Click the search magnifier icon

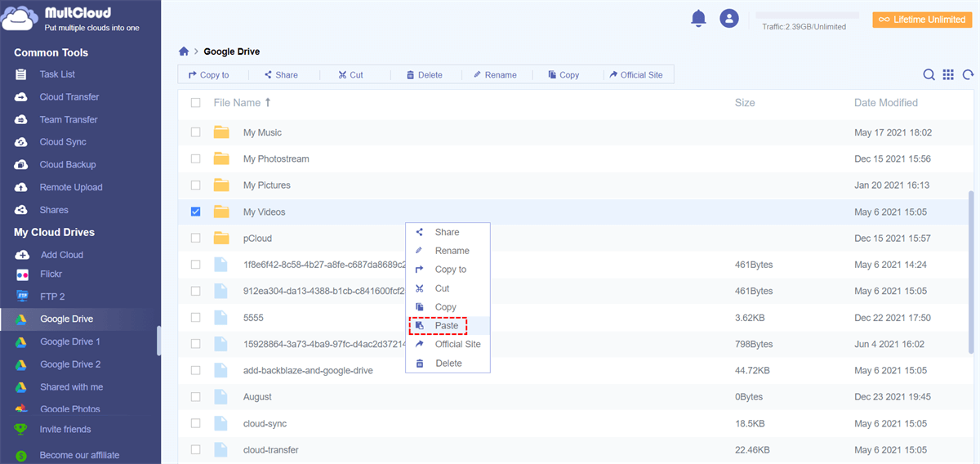929,74
